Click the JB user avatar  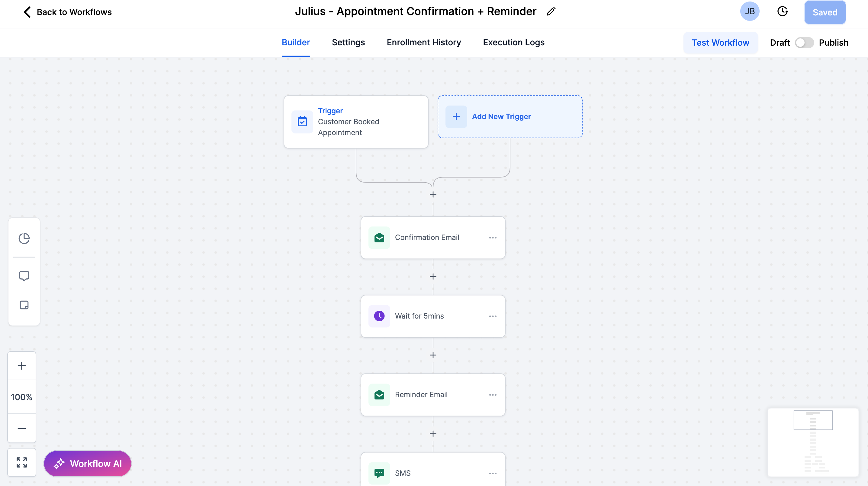[x=749, y=11]
